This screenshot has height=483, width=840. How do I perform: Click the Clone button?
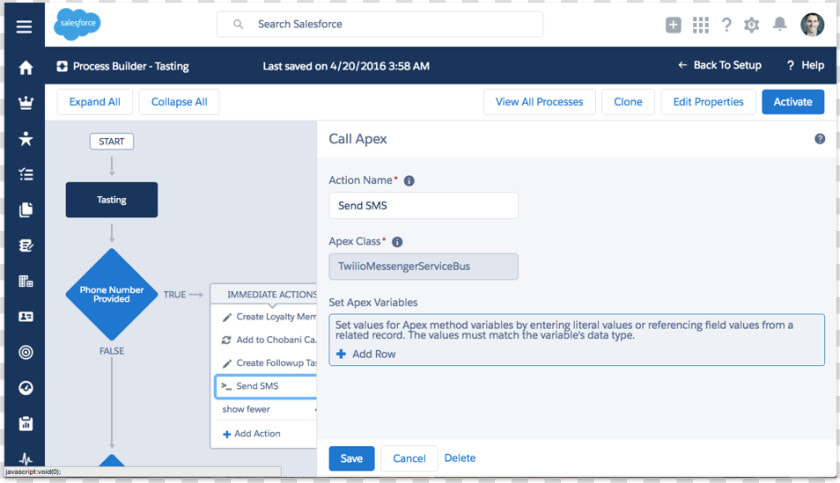coord(628,102)
